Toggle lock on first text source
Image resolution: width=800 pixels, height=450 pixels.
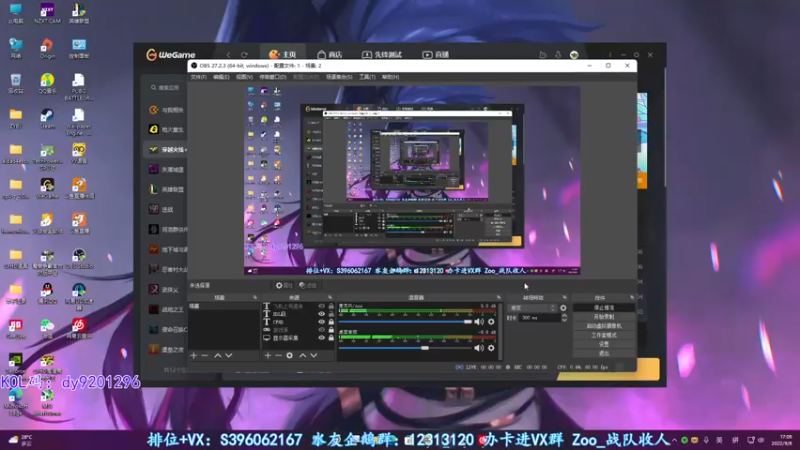click(x=331, y=306)
